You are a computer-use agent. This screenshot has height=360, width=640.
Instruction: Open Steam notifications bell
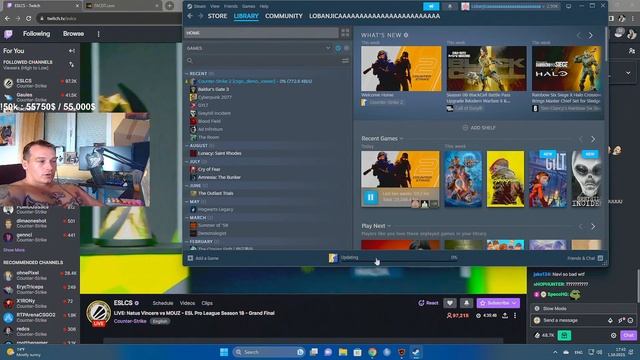tap(450, 6)
